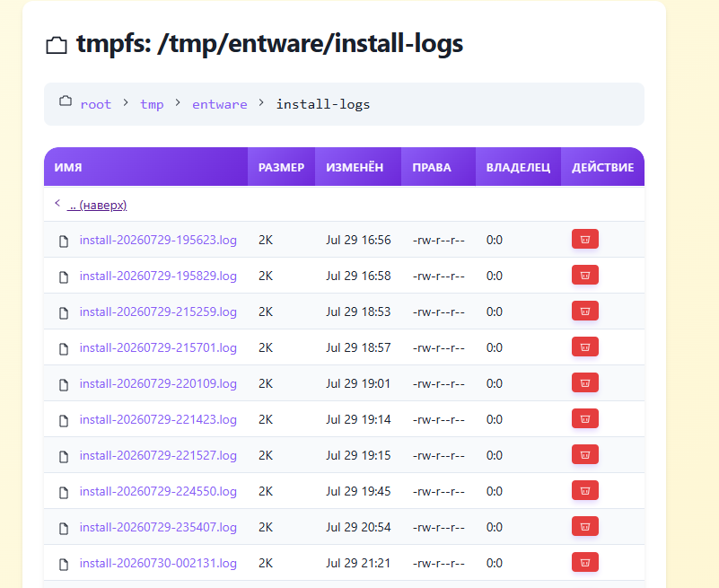Viewport: 719px width, 588px height.
Task: Delete install-20260729-215259.log with trash icon
Action: [x=584, y=311]
